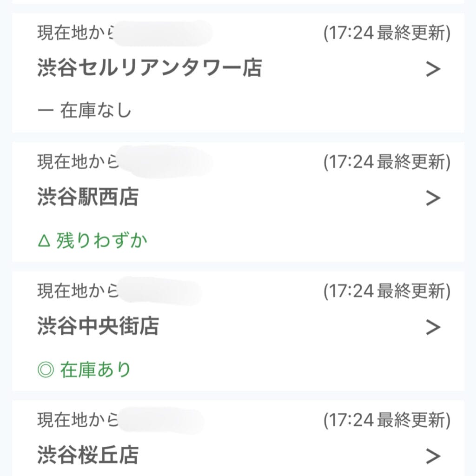Select the 渋谷駅西店 store name
This screenshot has width=476, height=476.
click(x=87, y=198)
